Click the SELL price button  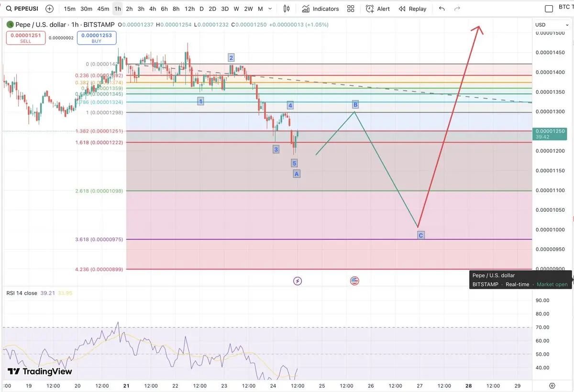point(26,38)
